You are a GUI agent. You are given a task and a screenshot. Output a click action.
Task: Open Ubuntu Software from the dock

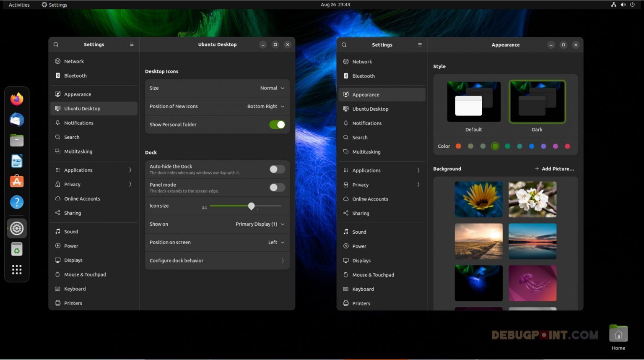[x=17, y=181]
